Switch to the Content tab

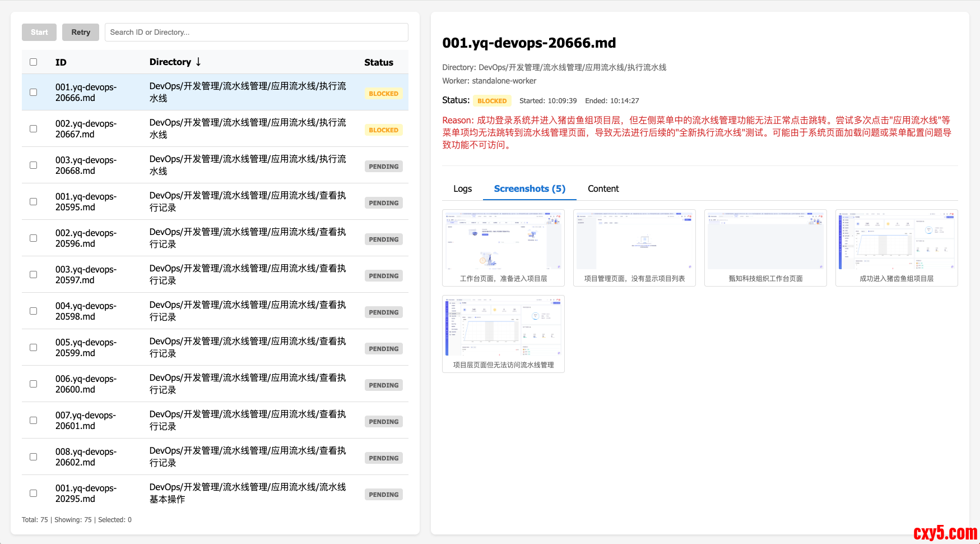(x=603, y=189)
